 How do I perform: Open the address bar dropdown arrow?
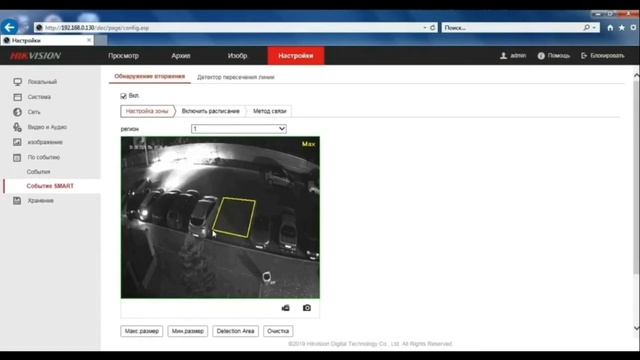(425, 28)
